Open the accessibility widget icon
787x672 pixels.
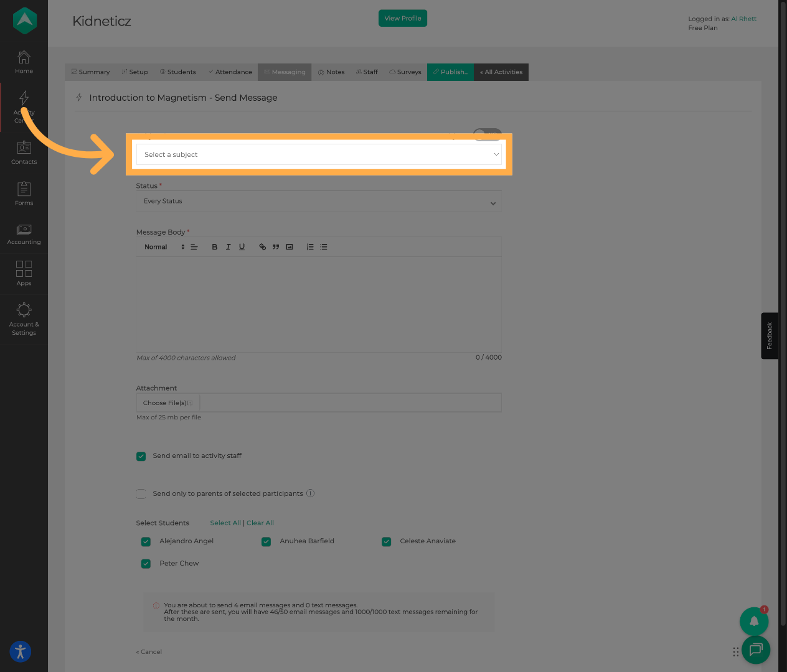21,651
